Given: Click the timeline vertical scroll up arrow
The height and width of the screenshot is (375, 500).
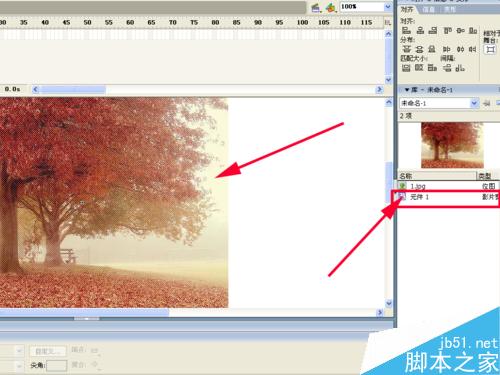Looking at the screenshot, I should [388, 34].
